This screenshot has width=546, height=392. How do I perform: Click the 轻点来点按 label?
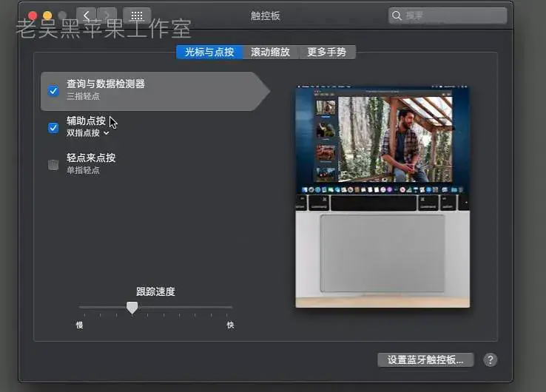coord(91,158)
